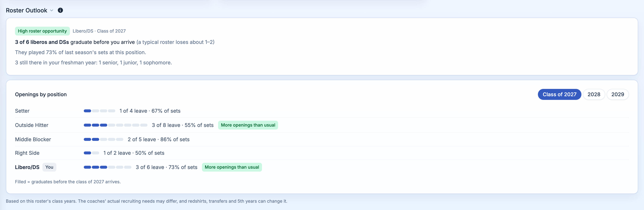Expand the Roster Outlook dropdown chevron
644x210 pixels.
[x=52, y=10]
